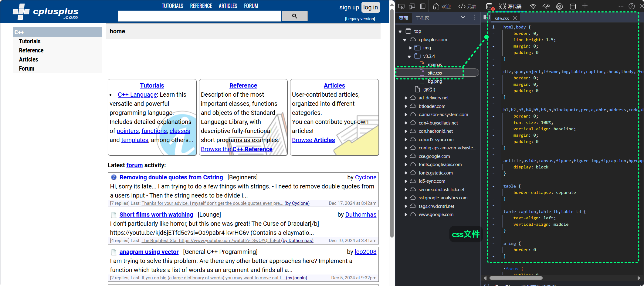Close the site.css editor tab

coord(515,18)
